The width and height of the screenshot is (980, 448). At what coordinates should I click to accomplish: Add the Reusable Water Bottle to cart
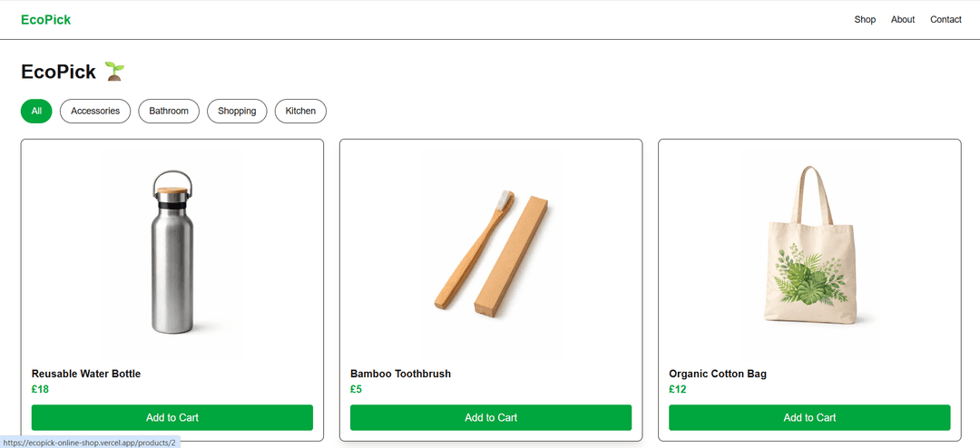pos(172,417)
